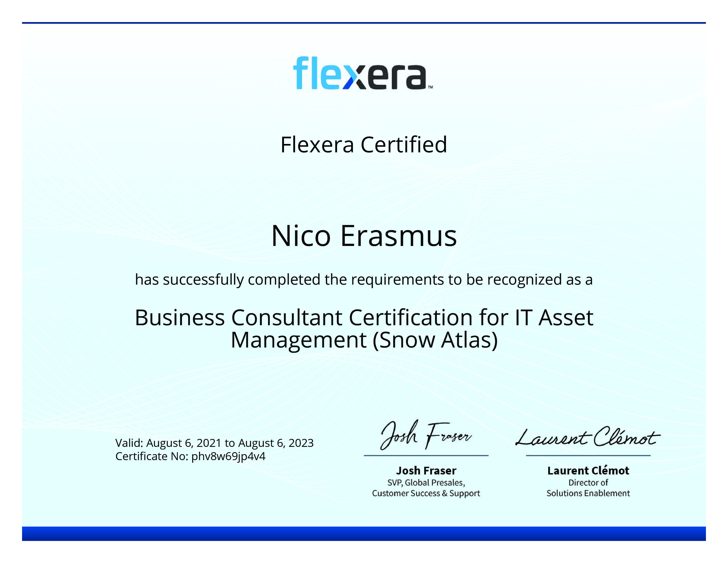728x563 pixels.
Task: Click the Flexera logo at the top
Action: [x=363, y=73]
